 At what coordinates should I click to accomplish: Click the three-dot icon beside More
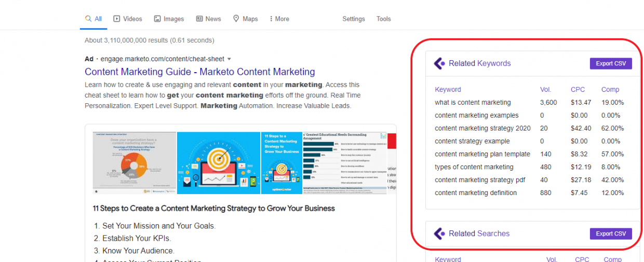(271, 19)
